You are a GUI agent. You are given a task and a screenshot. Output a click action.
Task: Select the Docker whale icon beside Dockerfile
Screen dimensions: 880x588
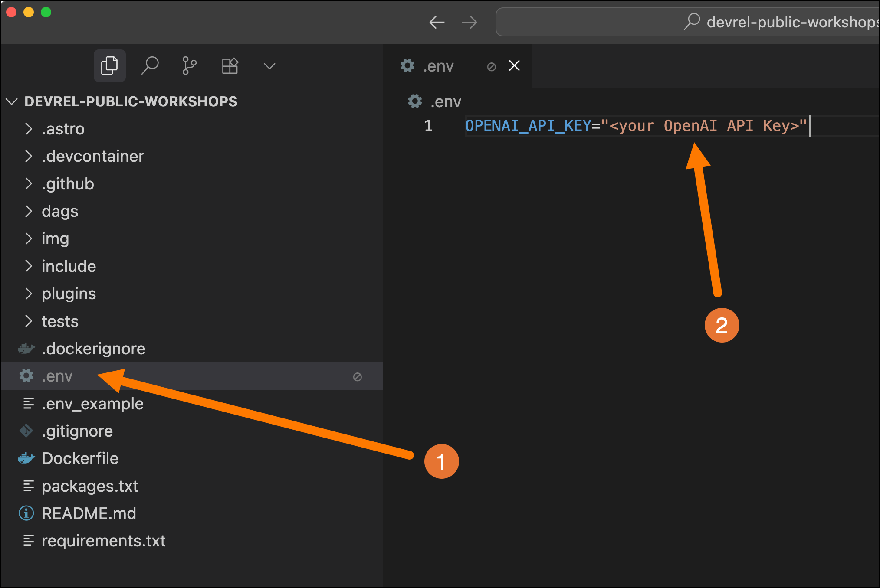(x=27, y=458)
